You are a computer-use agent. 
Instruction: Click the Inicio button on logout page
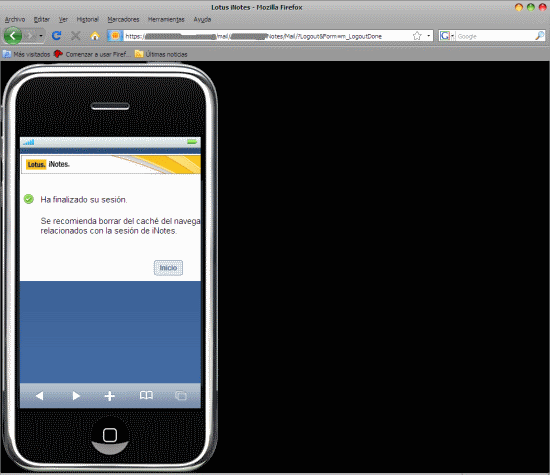[168, 268]
